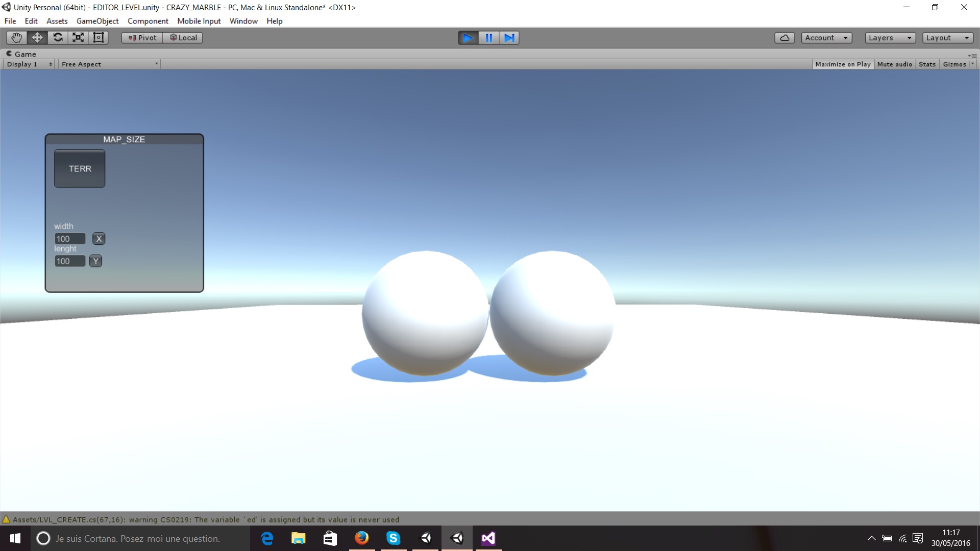Open the GameObject menu
The width and height of the screenshot is (980, 551).
pos(97,21)
